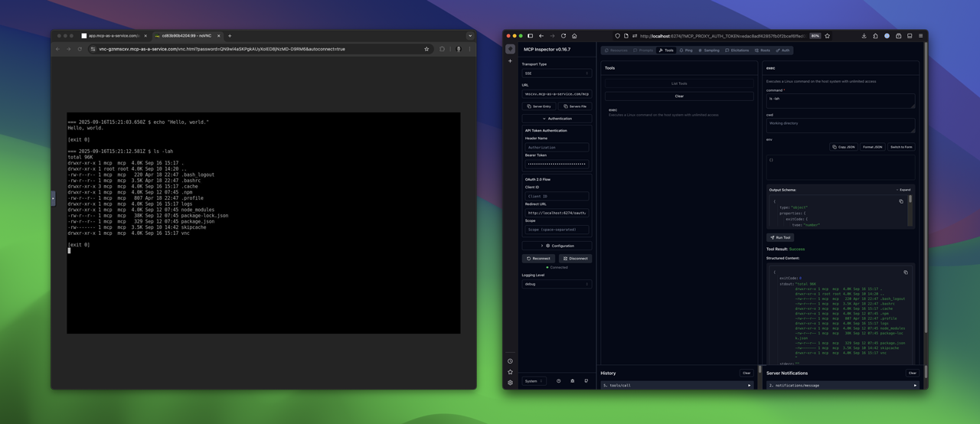Open Chrome tab search dropdown chevron

pos(470,36)
